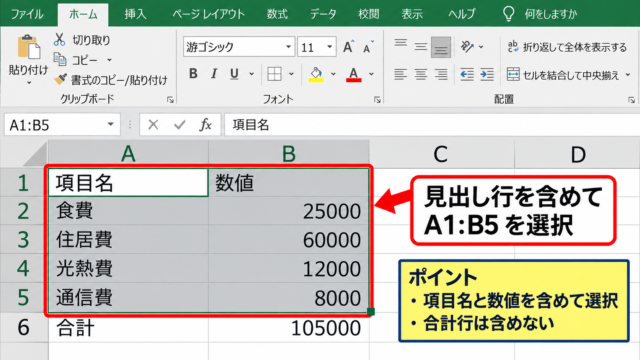The height and width of the screenshot is (360, 640).
Task: Toggle Bold formatting
Action: coord(193,74)
